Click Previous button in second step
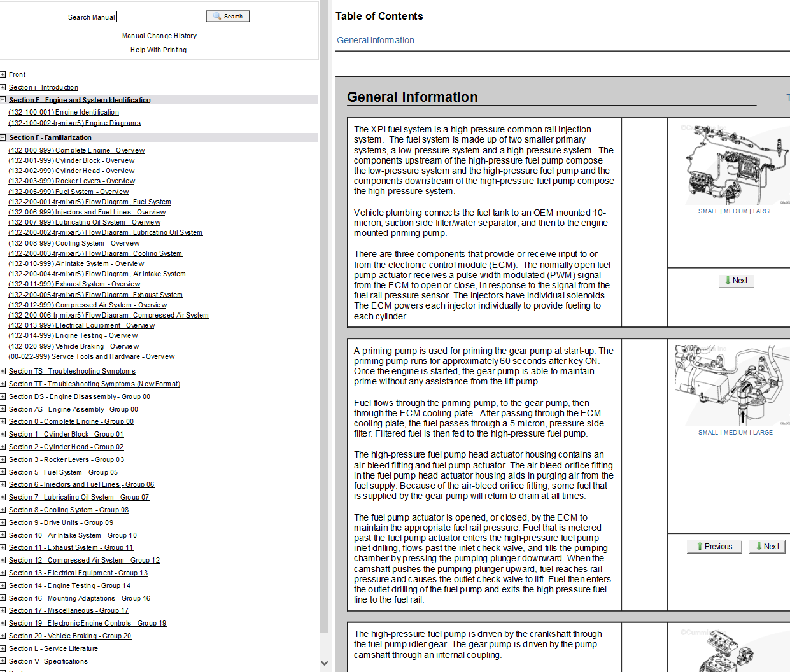The height and width of the screenshot is (672, 790). [x=714, y=547]
